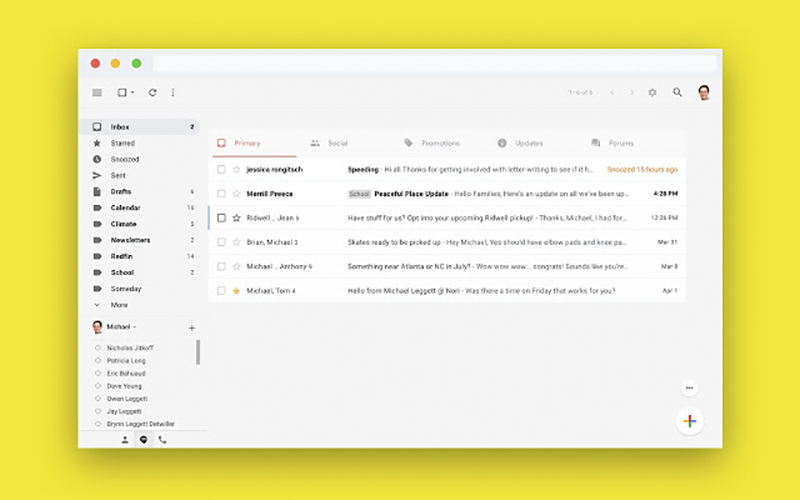The image size is (800, 500).
Task: Switch to the Social tab
Action: tap(330, 143)
